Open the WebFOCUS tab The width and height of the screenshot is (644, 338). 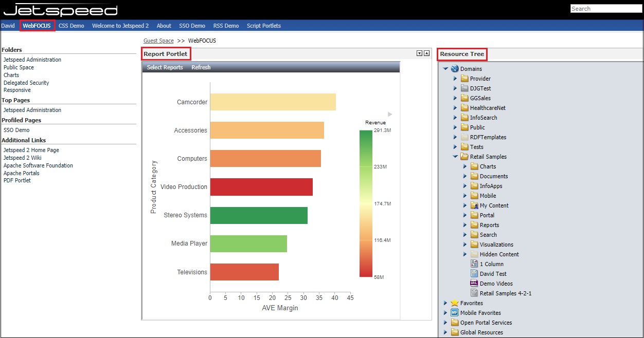(37, 26)
